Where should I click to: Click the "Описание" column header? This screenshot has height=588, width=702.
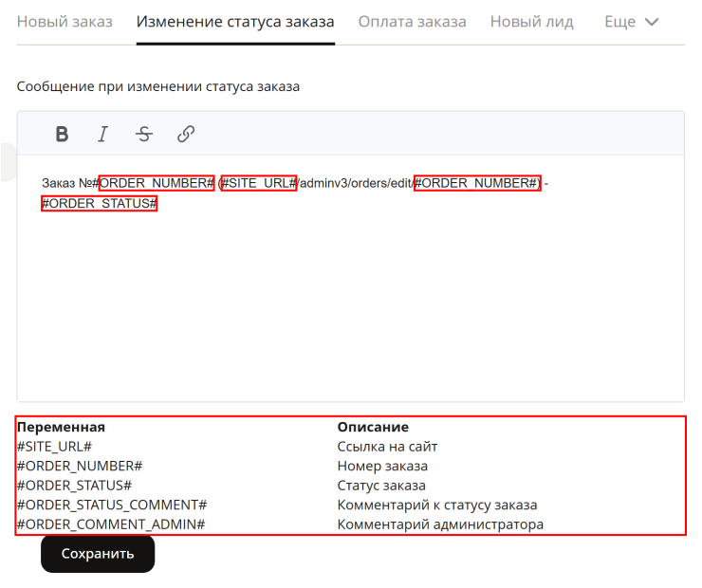click(x=373, y=427)
